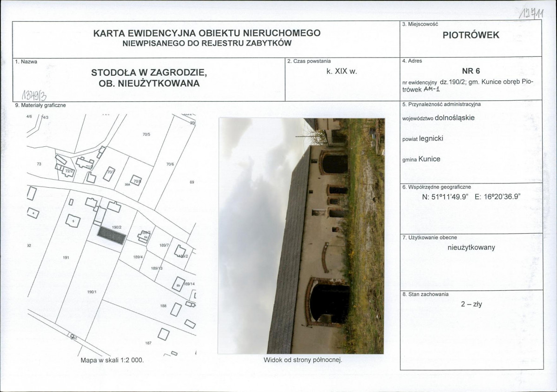Click the shaded barn building on the map
The height and width of the screenshot is (392, 557).
pyautogui.click(x=112, y=235)
